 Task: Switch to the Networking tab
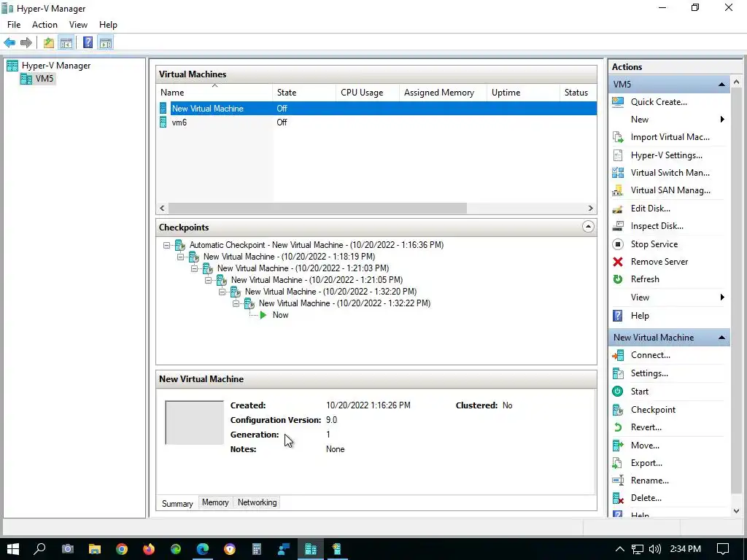(x=258, y=502)
